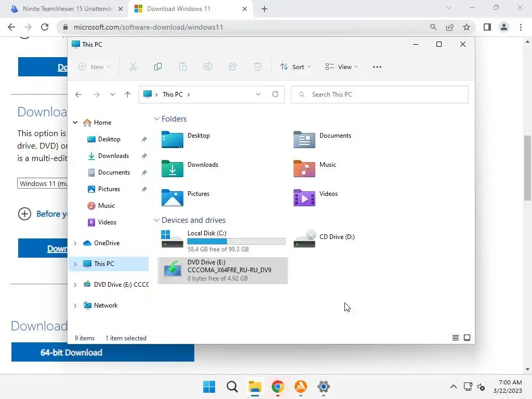Open Music in navigation pane
The height and width of the screenshot is (399, 532).
pyautogui.click(x=106, y=206)
